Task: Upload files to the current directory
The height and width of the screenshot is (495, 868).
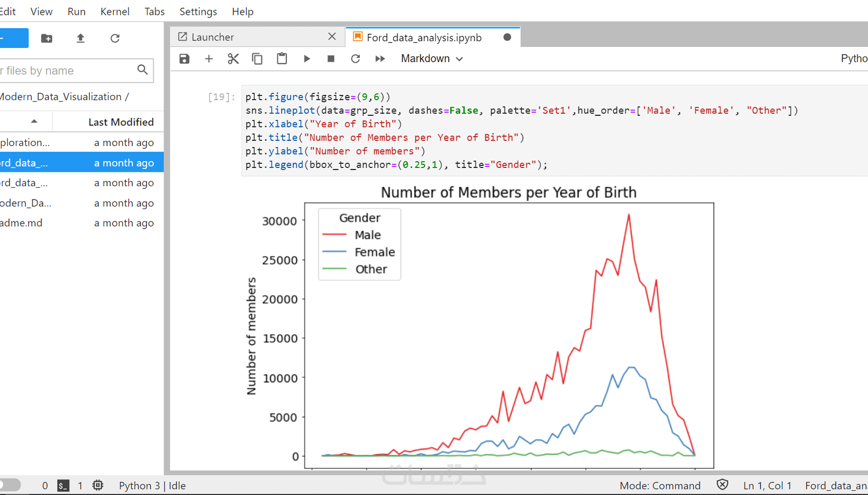Action: click(x=81, y=38)
